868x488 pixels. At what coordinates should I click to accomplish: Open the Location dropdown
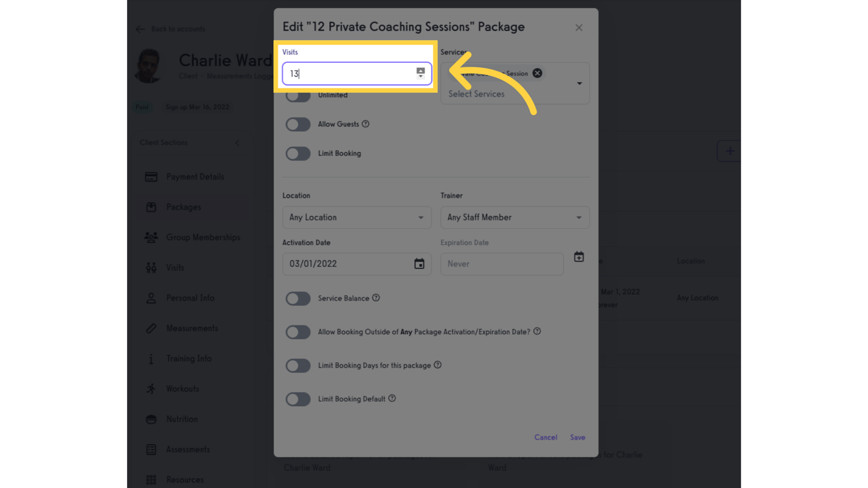click(x=356, y=217)
